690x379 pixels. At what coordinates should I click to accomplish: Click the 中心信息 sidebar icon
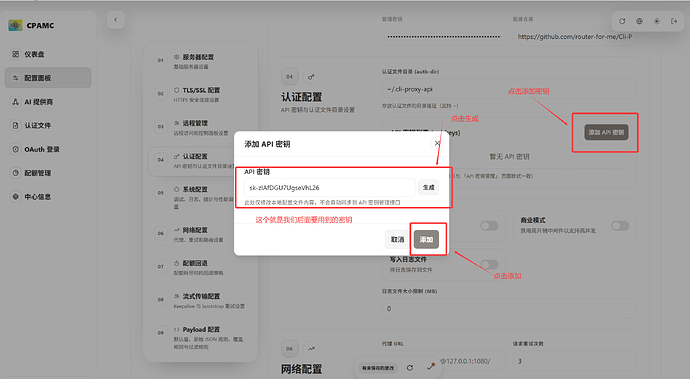15,197
